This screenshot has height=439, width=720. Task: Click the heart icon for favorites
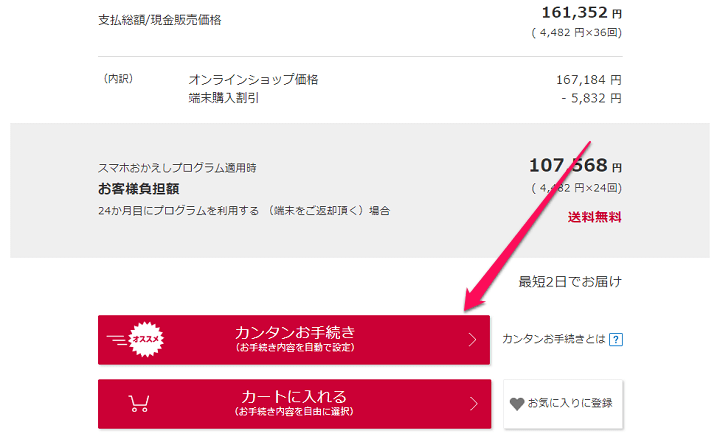pyautogui.click(x=517, y=404)
